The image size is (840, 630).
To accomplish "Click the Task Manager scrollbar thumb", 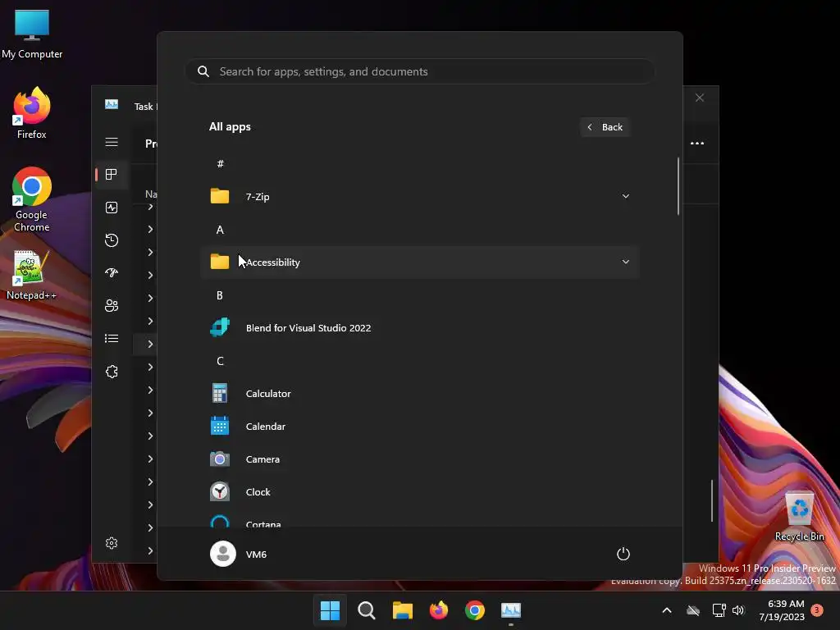I will [x=712, y=500].
